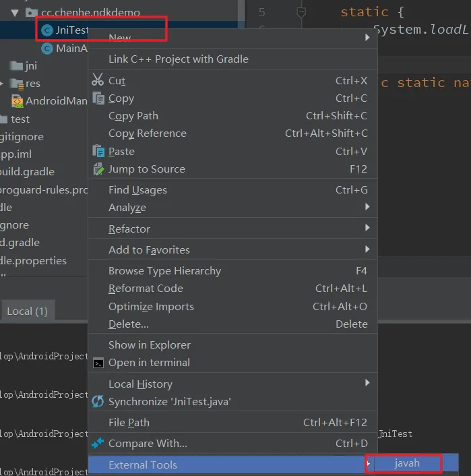Screen dimensions: 471x476
Task: Run the javah external tool
Action: 407,464
